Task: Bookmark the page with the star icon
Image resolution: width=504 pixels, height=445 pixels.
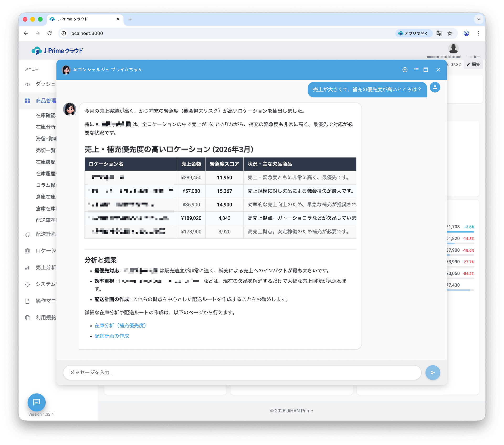Action: click(x=450, y=33)
